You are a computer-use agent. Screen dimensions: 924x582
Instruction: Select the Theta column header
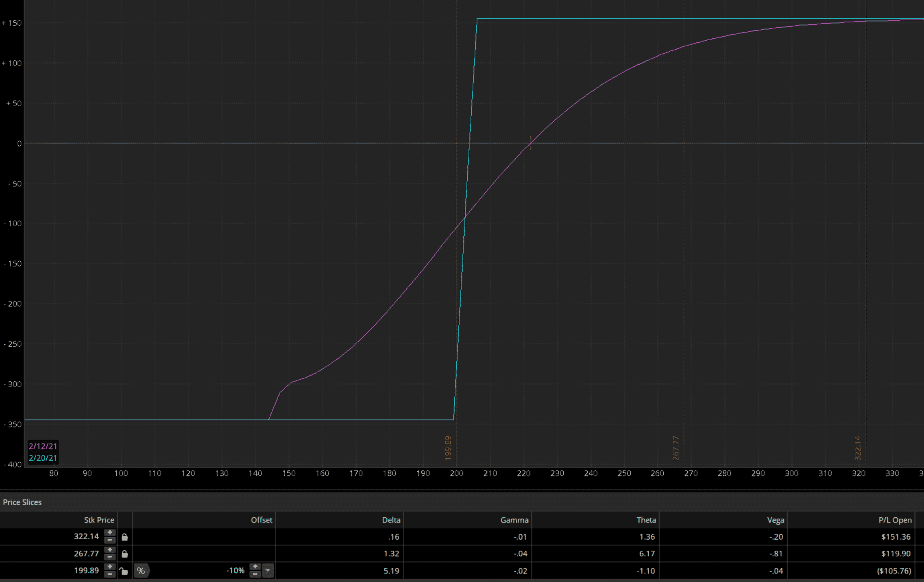tap(646, 520)
